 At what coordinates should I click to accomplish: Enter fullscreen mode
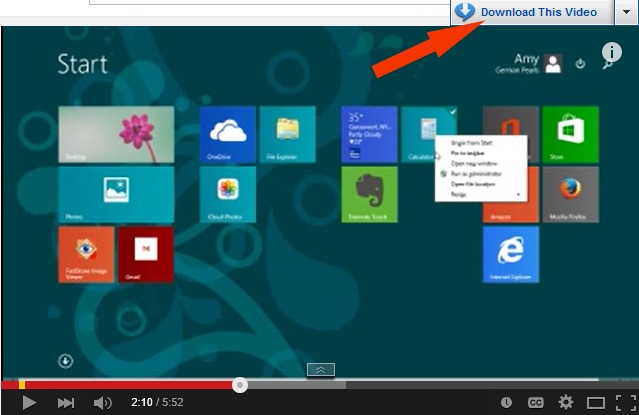coord(624,402)
